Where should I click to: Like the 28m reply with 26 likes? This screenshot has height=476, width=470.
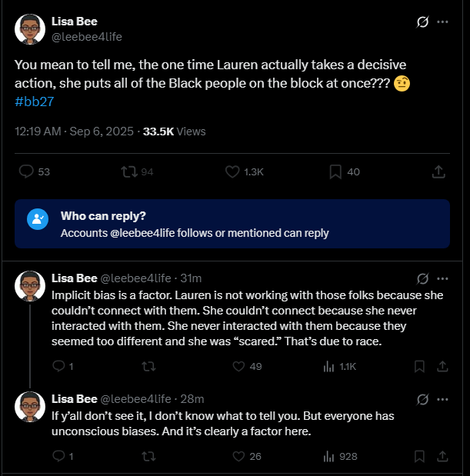pos(235,456)
